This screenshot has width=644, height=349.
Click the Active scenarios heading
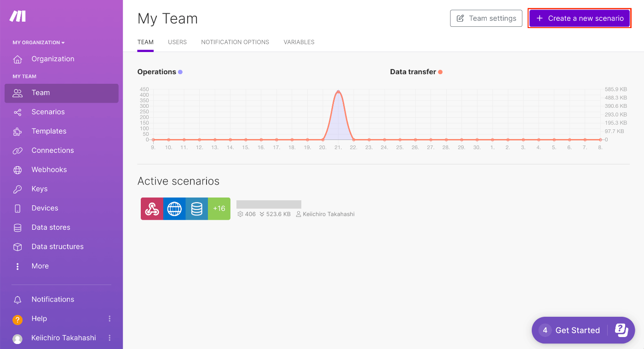pos(178,181)
